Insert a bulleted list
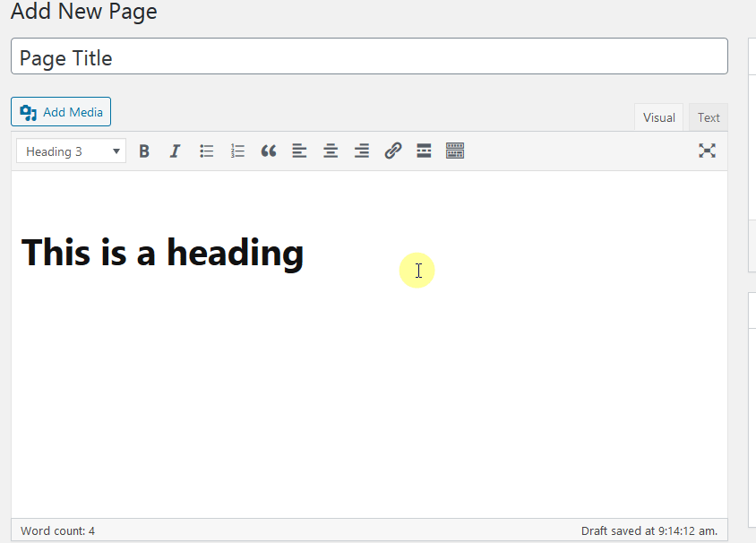 coord(206,151)
